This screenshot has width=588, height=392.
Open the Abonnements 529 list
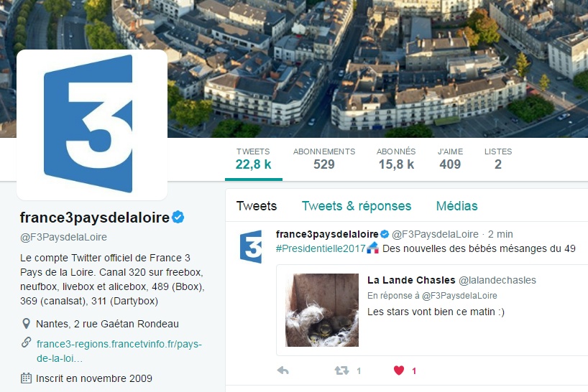324,159
